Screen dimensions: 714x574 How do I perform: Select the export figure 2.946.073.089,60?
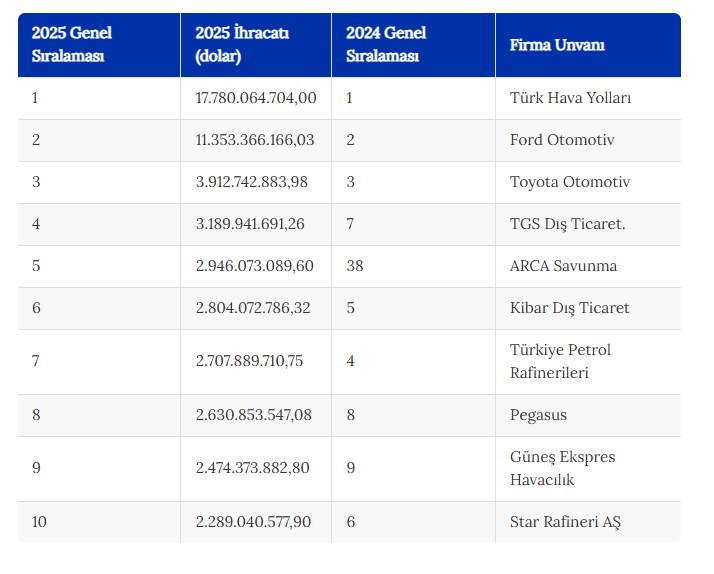tap(255, 265)
